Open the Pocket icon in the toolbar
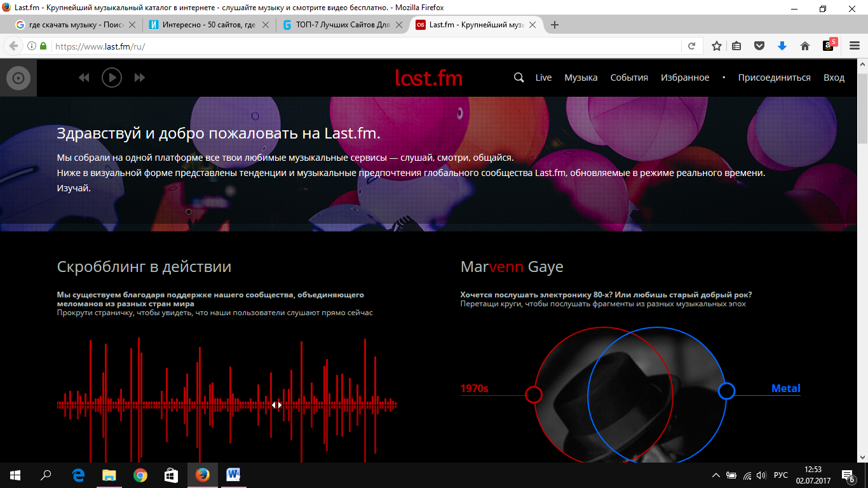The height and width of the screenshot is (488, 868). click(759, 46)
